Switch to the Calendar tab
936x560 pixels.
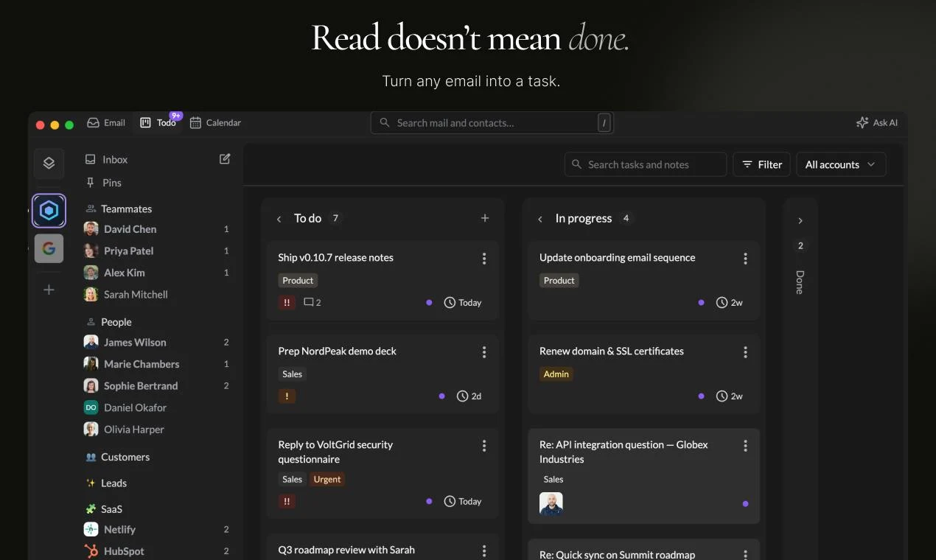[x=215, y=122]
